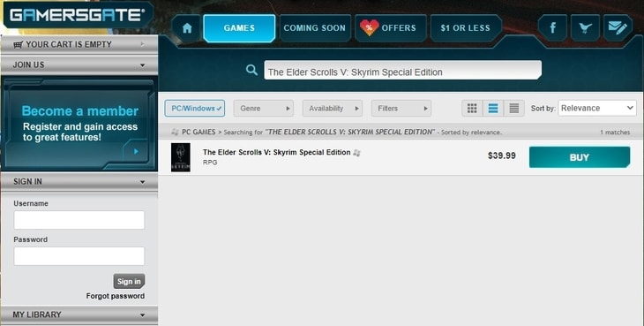The image size is (644, 326).
Task: Open the Coming Soon tab
Action: [x=315, y=28]
